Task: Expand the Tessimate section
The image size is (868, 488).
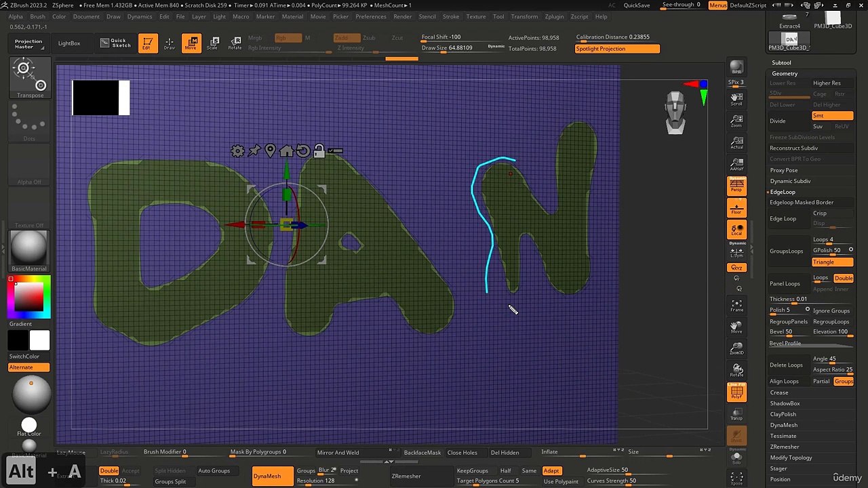Action: tap(783, 436)
